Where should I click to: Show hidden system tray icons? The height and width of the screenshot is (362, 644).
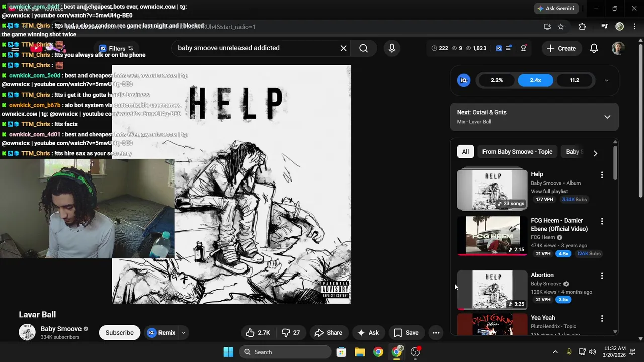[x=555, y=352]
